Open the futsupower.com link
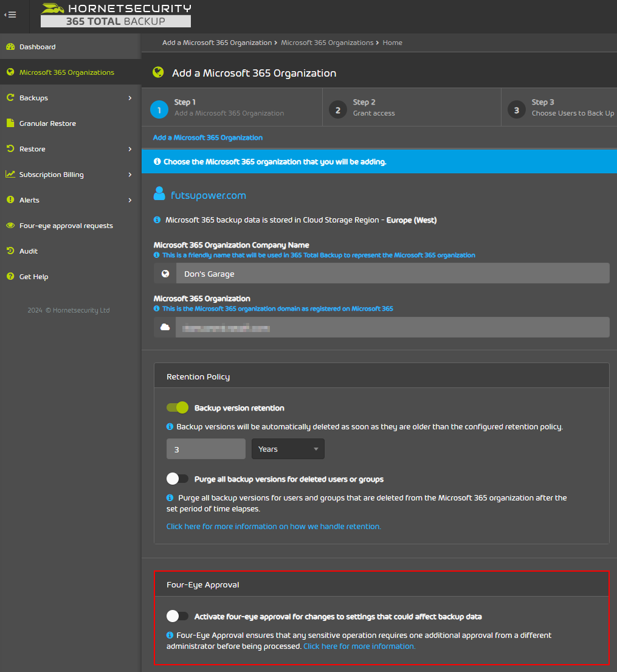This screenshot has width=617, height=672. point(209,195)
